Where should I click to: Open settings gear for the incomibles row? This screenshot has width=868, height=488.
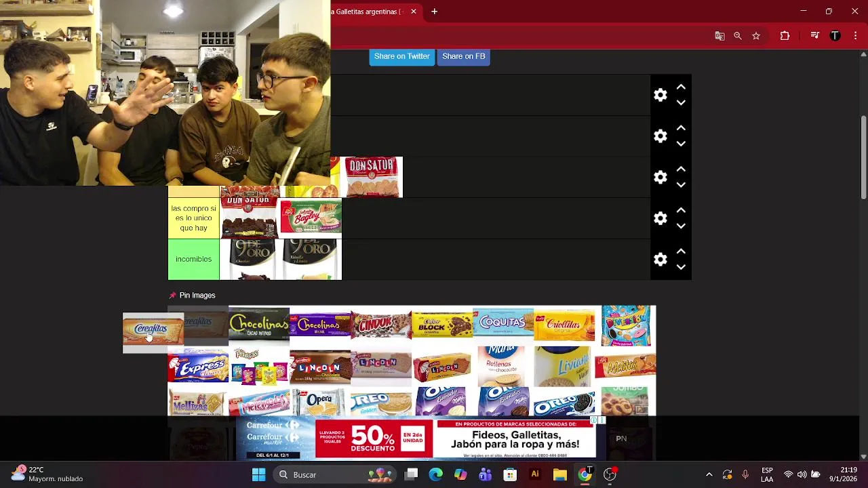tap(660, 260)
